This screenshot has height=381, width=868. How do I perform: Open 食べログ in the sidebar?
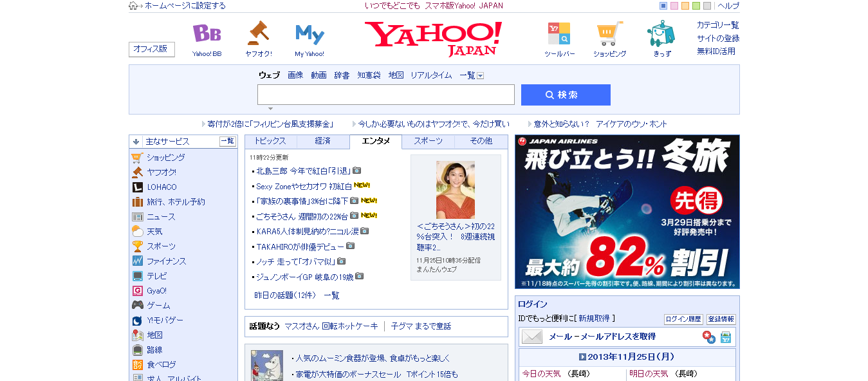tap(162, 365)
